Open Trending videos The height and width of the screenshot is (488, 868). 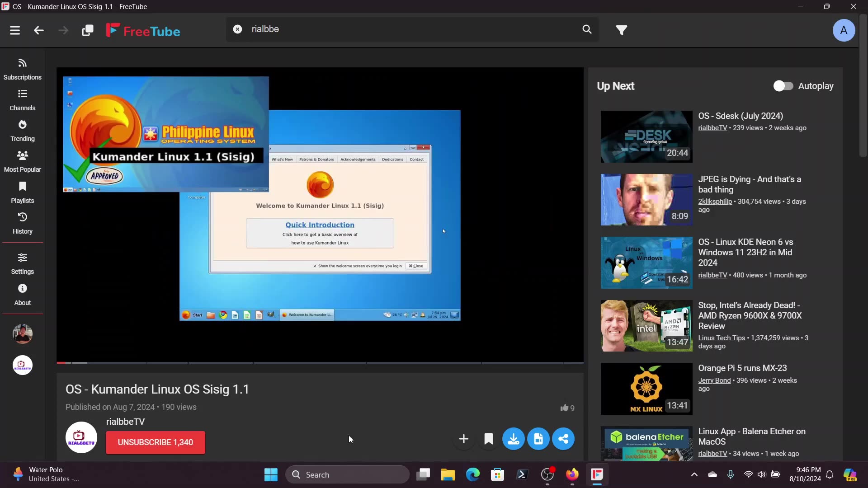pos(22,130)
